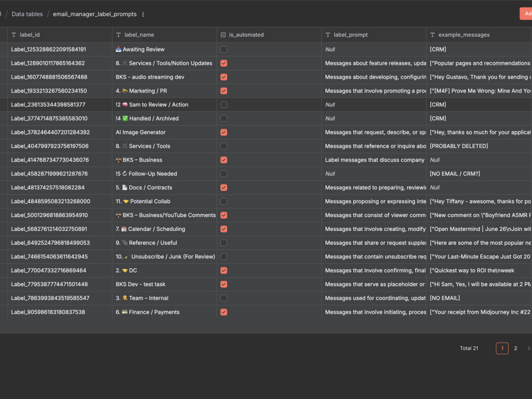Uncheck is_automated for Finance / Payments row
Viewport: 532px width, 399px height.
pos(223,312)
